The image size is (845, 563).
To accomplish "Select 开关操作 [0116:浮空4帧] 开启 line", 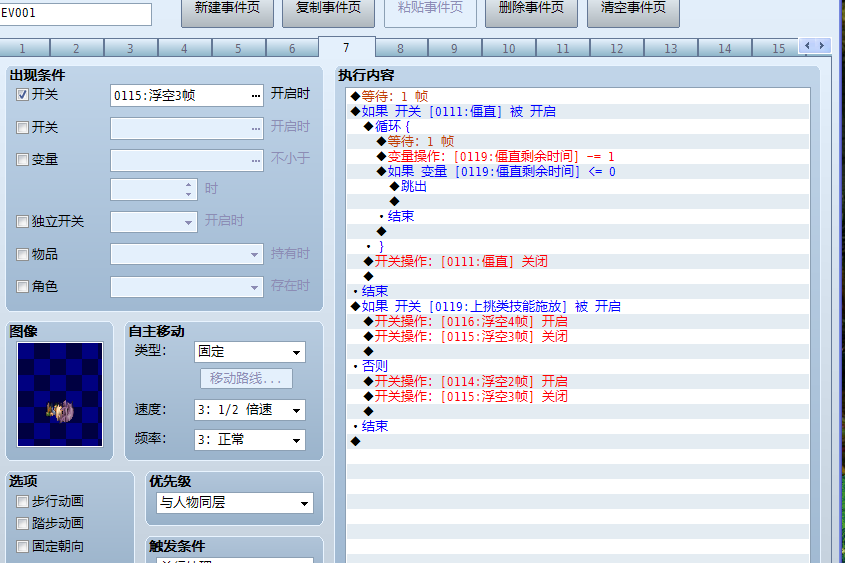I will point(578,322).
